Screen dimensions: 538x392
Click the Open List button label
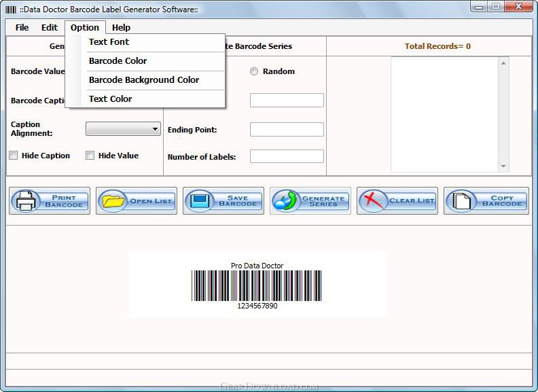click(151, 201)
